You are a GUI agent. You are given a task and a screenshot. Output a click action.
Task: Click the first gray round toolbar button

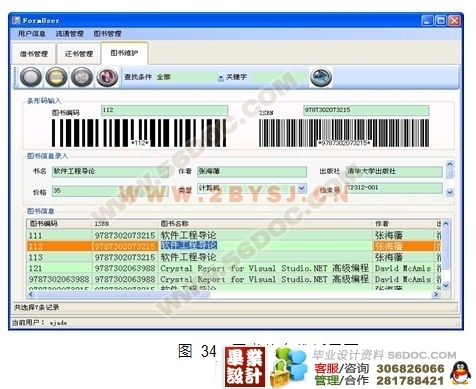coord(31,77)
